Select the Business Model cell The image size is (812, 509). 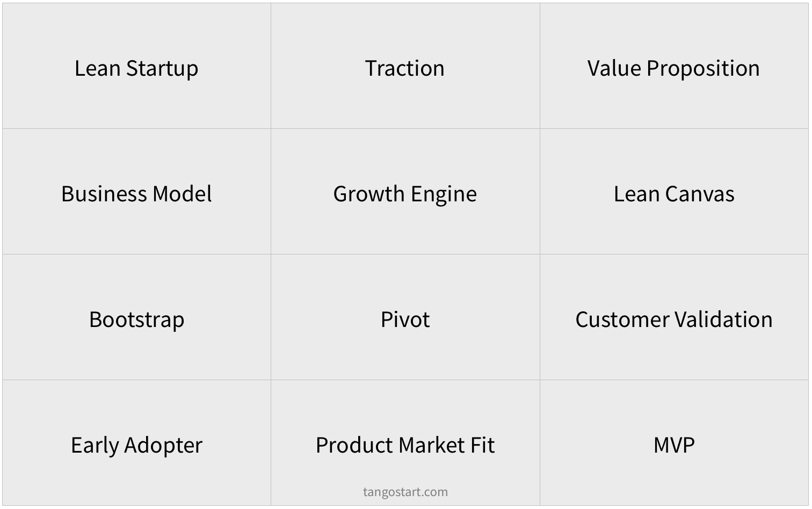point(136,192)
